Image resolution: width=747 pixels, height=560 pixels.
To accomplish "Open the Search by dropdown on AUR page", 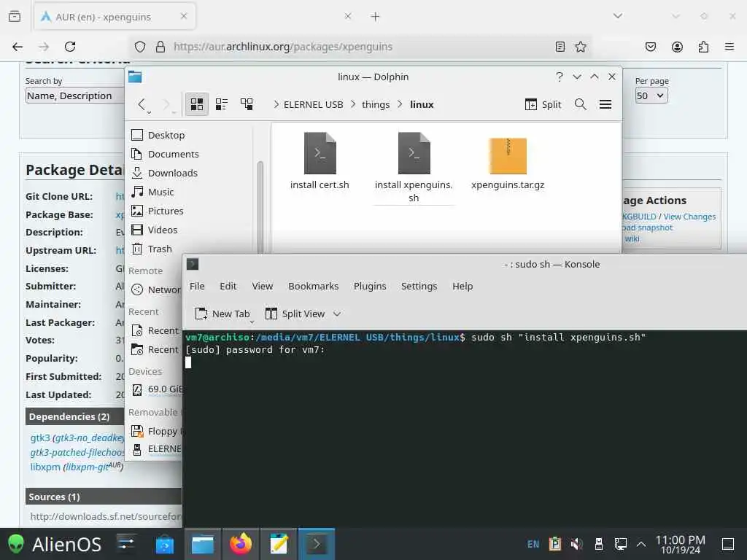I will tap(74, 96).
